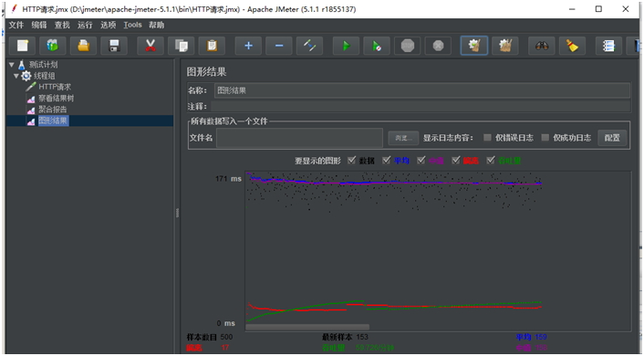Viewport: 644px width, 356px height.
Task: Click the JMeter feather icon in title bar
Action: point(15,8)
